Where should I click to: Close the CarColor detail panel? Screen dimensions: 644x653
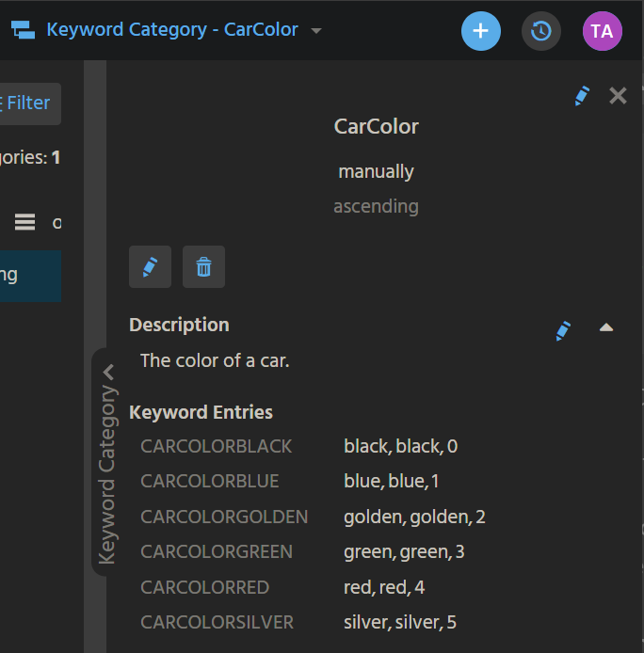618,96
